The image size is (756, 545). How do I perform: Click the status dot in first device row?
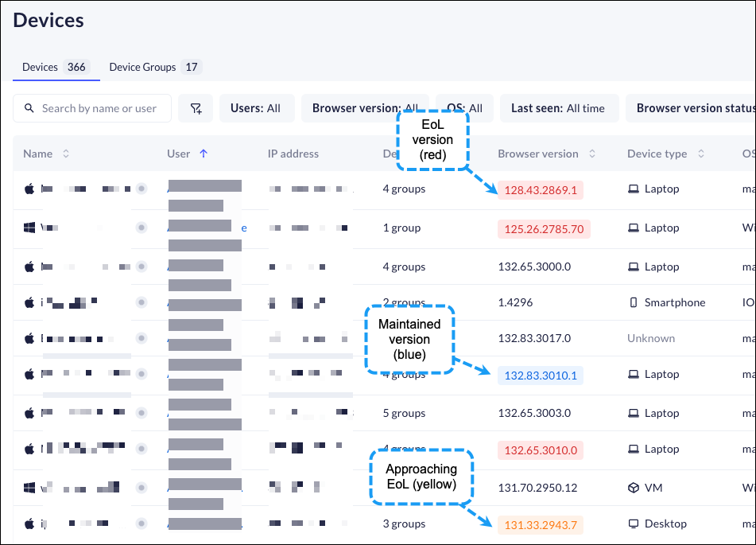(x=142, y=189)
